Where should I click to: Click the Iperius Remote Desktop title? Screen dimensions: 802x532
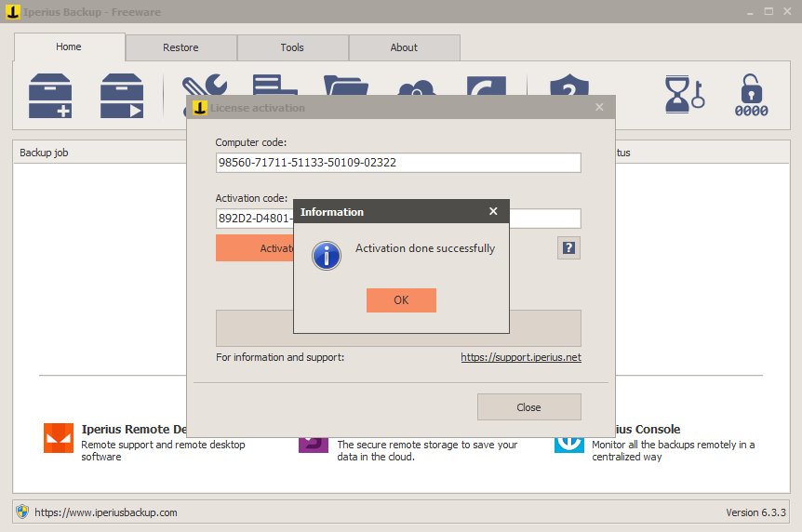134,429
